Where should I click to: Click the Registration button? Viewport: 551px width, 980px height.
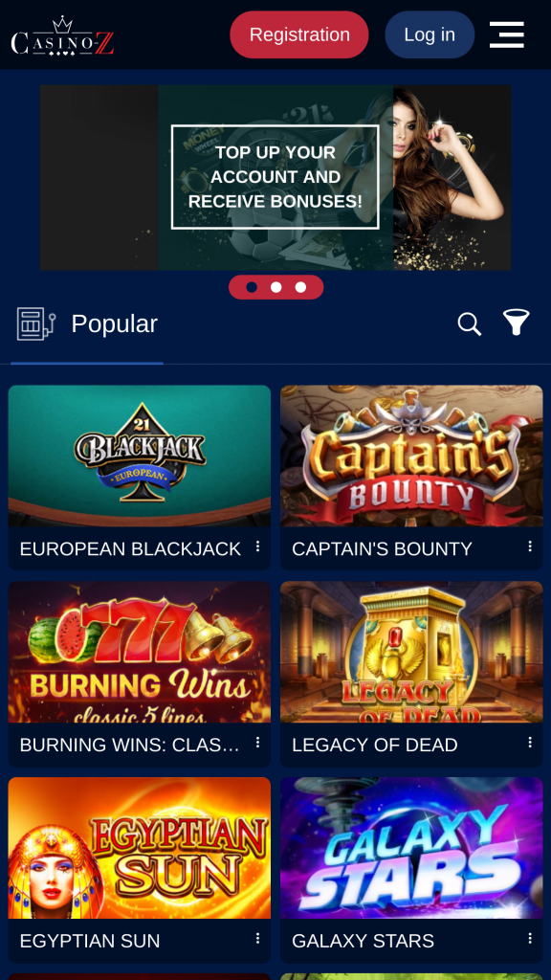pyautogui.click(x=299, y=34)
